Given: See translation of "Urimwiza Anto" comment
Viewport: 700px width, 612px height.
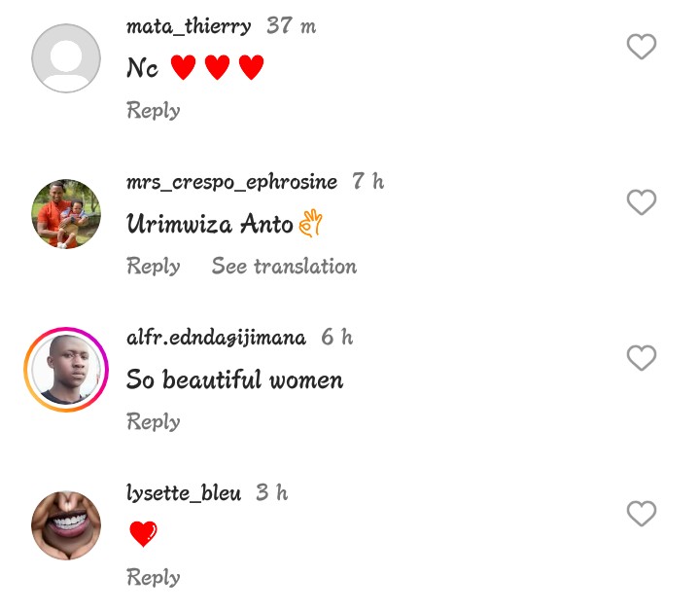Looking at the screenshot, I should [284, 267].
